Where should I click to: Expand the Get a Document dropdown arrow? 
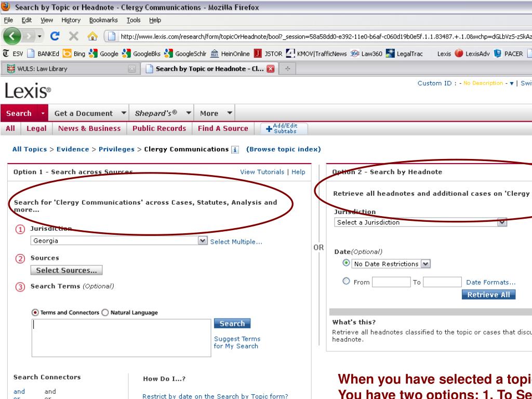pos(124,113)
